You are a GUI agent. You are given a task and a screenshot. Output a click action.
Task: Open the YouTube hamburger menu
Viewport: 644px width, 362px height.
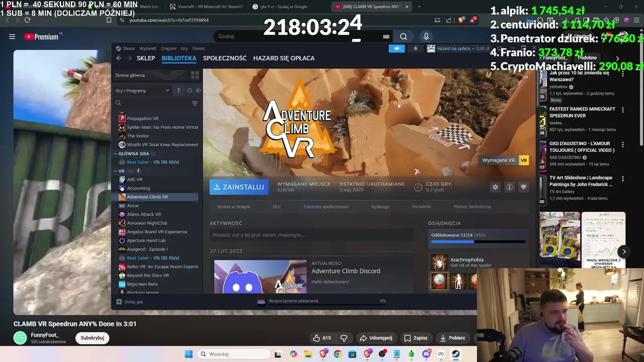12,36
